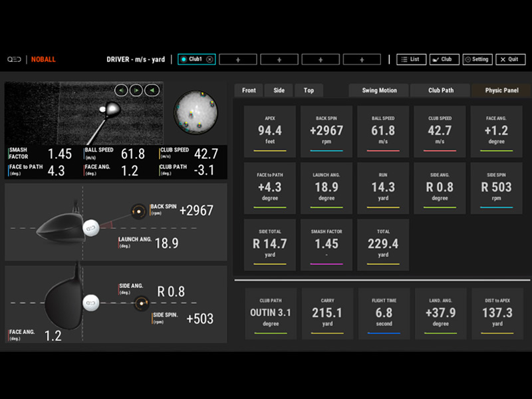The width and height of the screenshot is (532, 399).
Task: Open the Club selection button
Action: point(444,59)
